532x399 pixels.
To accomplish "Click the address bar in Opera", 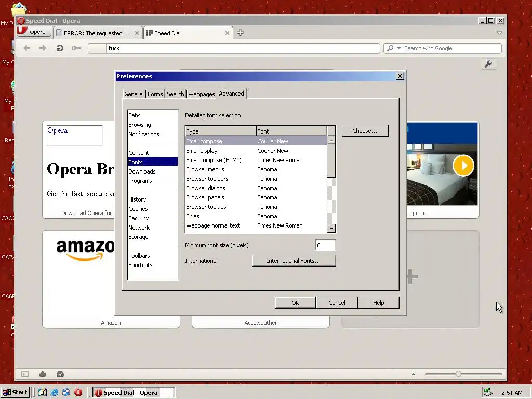I will tap(234, 48).
